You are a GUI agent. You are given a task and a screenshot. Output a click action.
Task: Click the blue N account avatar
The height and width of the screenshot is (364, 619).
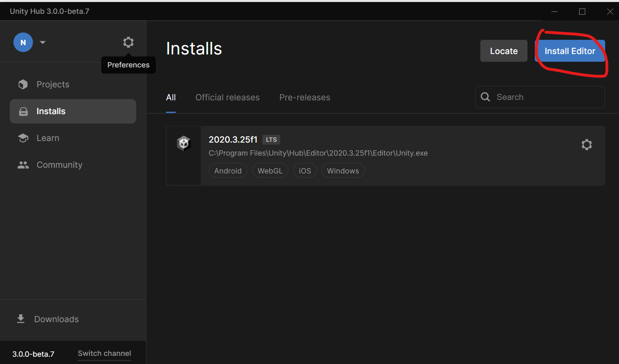(23, 42)
